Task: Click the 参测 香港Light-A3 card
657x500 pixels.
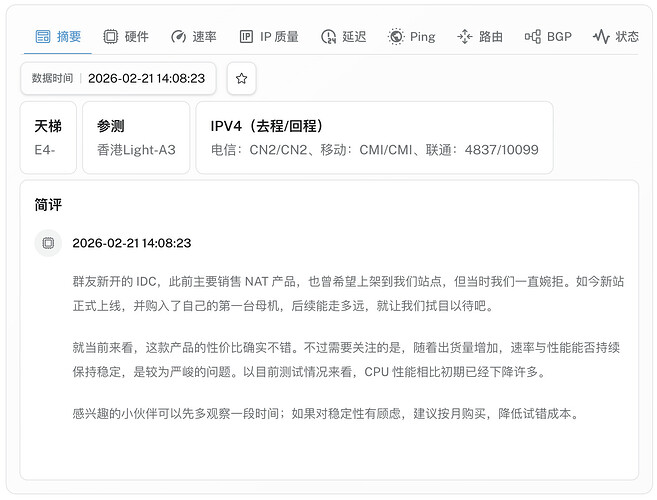Action: click(136, 137)
